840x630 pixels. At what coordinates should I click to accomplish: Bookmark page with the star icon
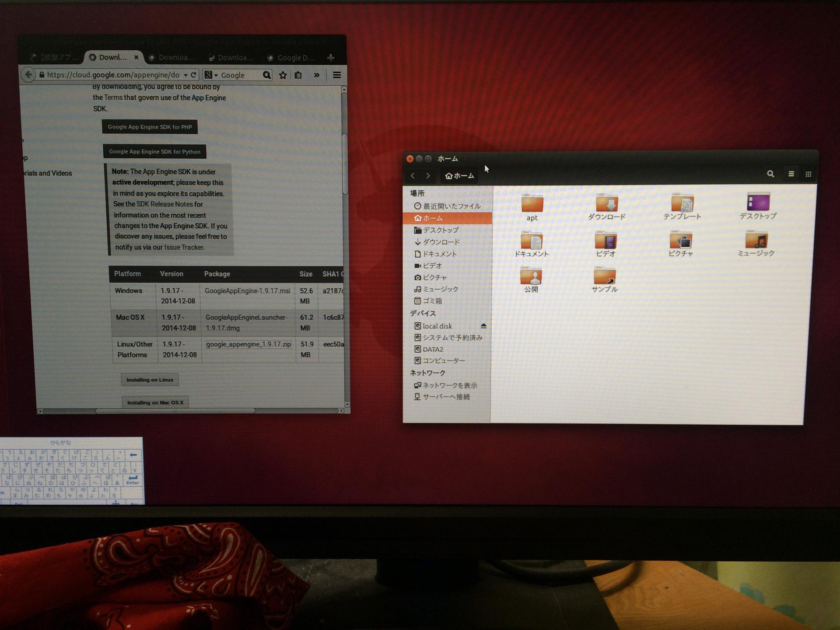pyautogui.click(x=283, y=75)
